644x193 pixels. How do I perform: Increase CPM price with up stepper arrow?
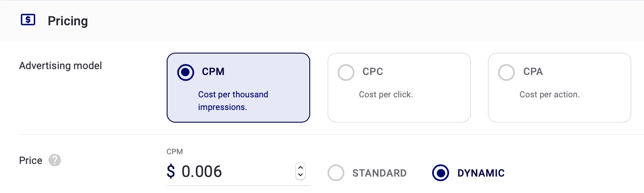[x=300, y=167]
